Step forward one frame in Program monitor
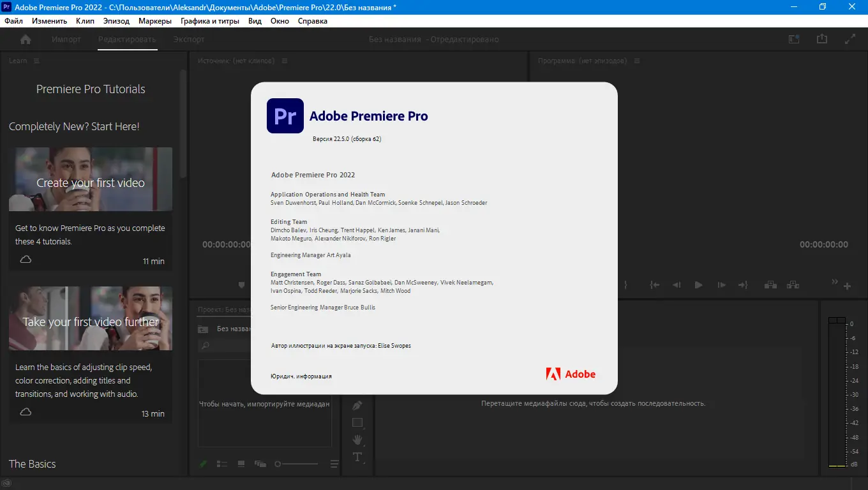Viewport: 868px width, 490px height. pos(721,285)
